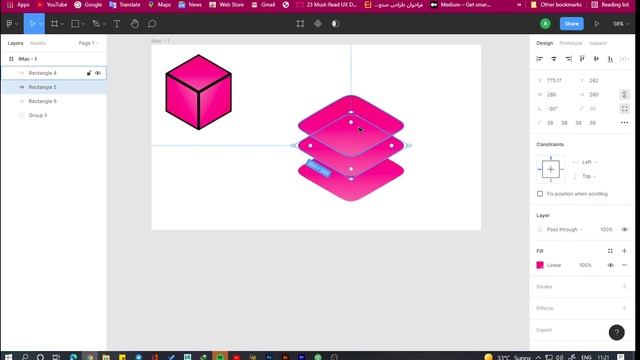Select the Pen tool
This screenshot has width=640, height=360.
click(96, 24)
